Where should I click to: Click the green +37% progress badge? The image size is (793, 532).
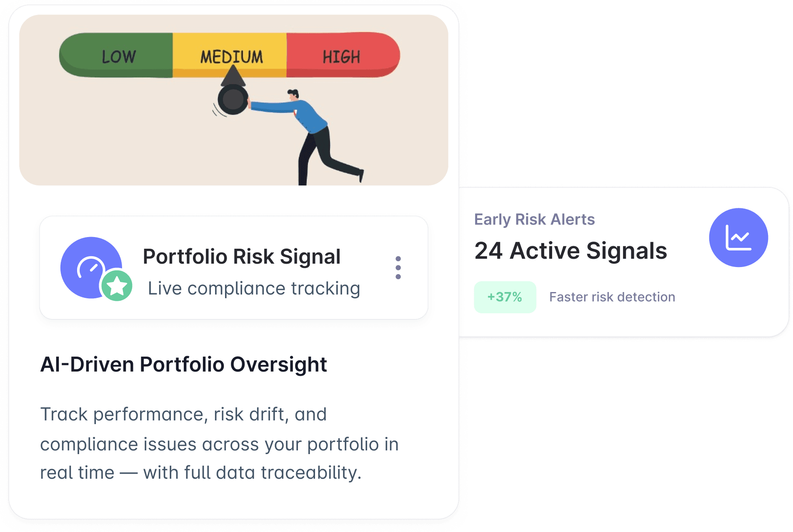coord(505,297)
